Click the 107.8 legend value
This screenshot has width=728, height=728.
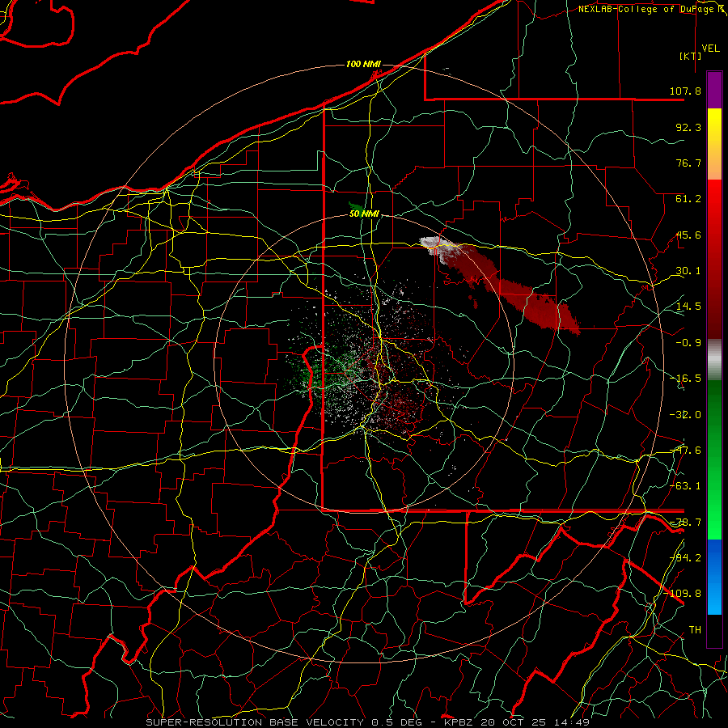coord(685,91)
